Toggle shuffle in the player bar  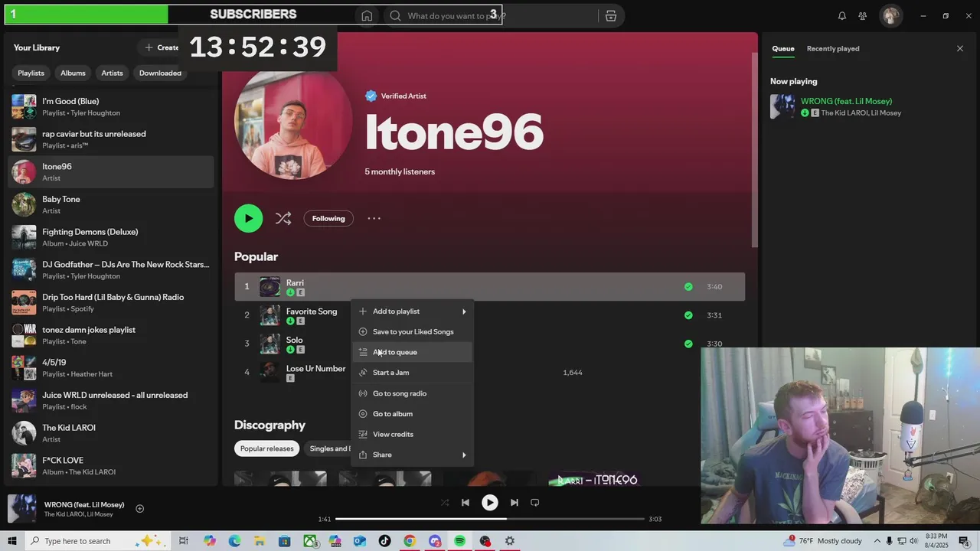[445, 503]
